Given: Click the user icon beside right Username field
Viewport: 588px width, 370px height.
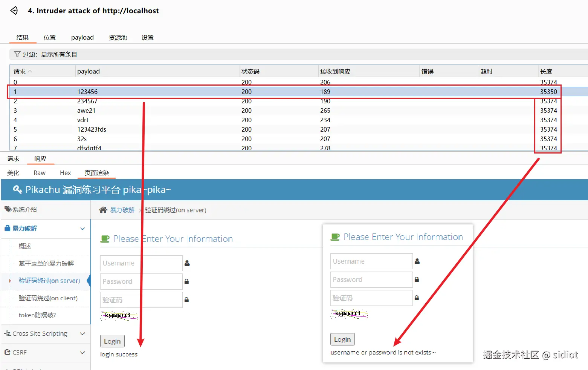Looking at the screenshot, I should coord(417,261).
